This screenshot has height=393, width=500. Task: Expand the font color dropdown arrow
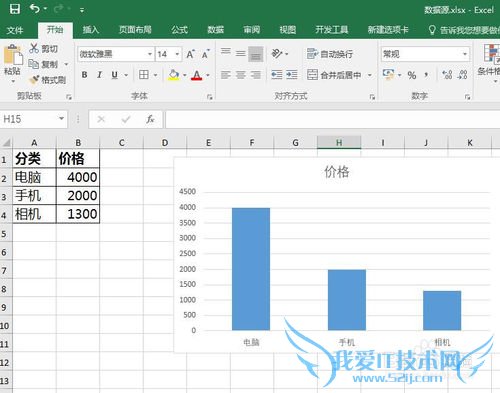[x=208, y=75]
